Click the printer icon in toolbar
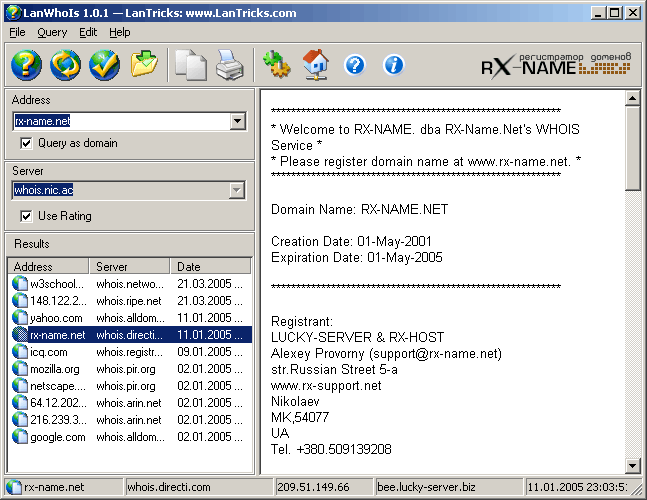Viewport: 647px width, 500px height. [229, 65]
